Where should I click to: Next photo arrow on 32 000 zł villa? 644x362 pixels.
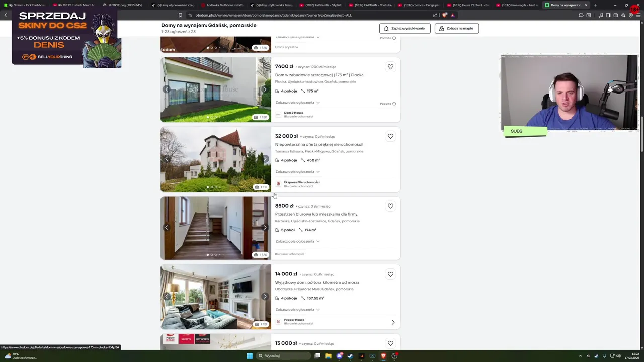tap(265, 159)
